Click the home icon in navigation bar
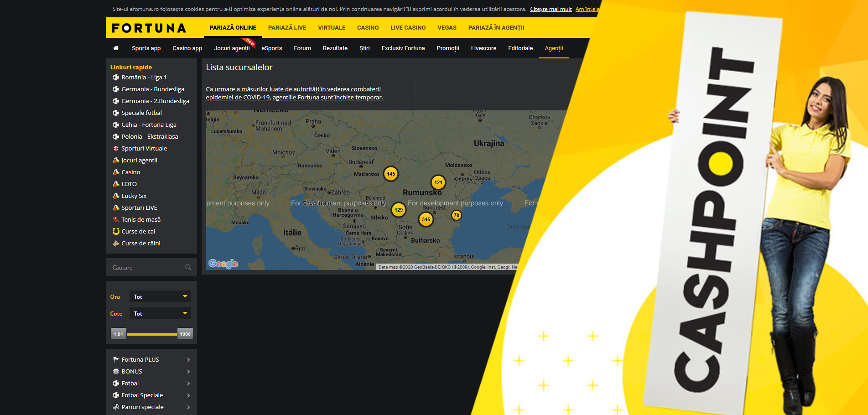The width and height of the screenshot is (868, 415). tap(116, 48)
